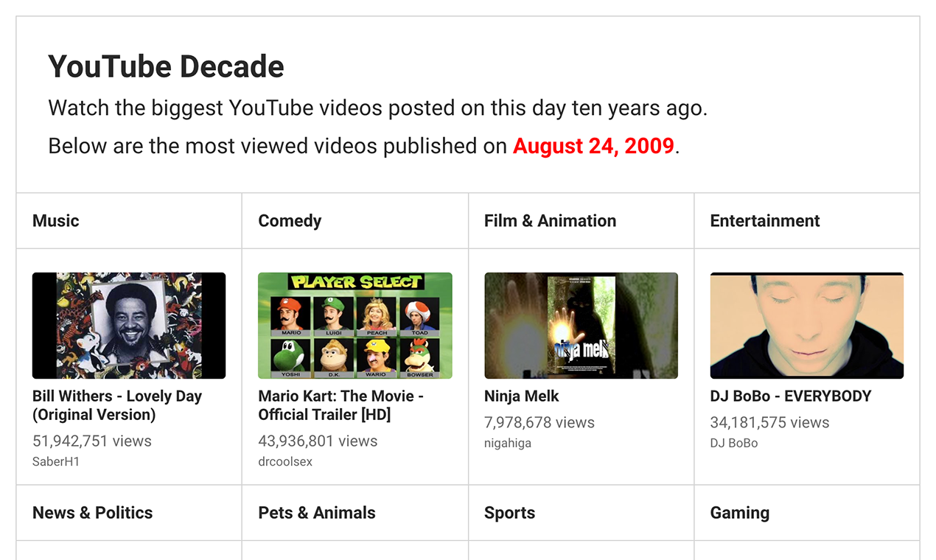Open the Bill Withers Lovely Day video thumbnail
936x560 pixels.
128,325
